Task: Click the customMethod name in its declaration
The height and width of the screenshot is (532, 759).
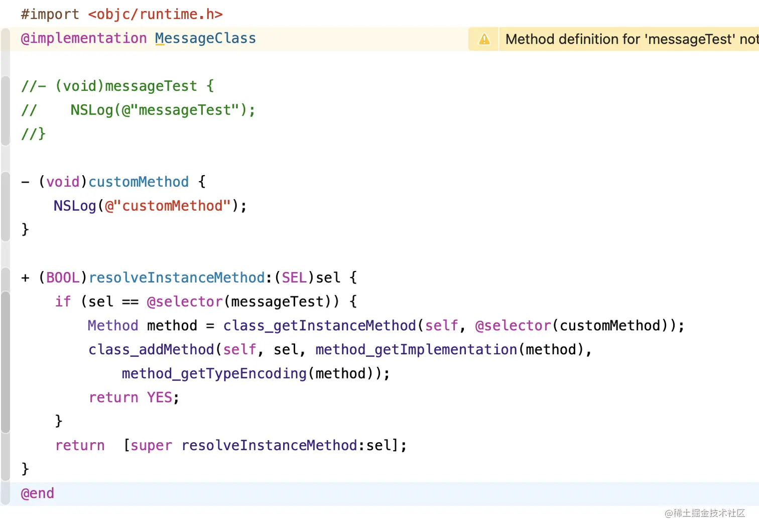Action: pyautogui.click(x=139, y=182)
